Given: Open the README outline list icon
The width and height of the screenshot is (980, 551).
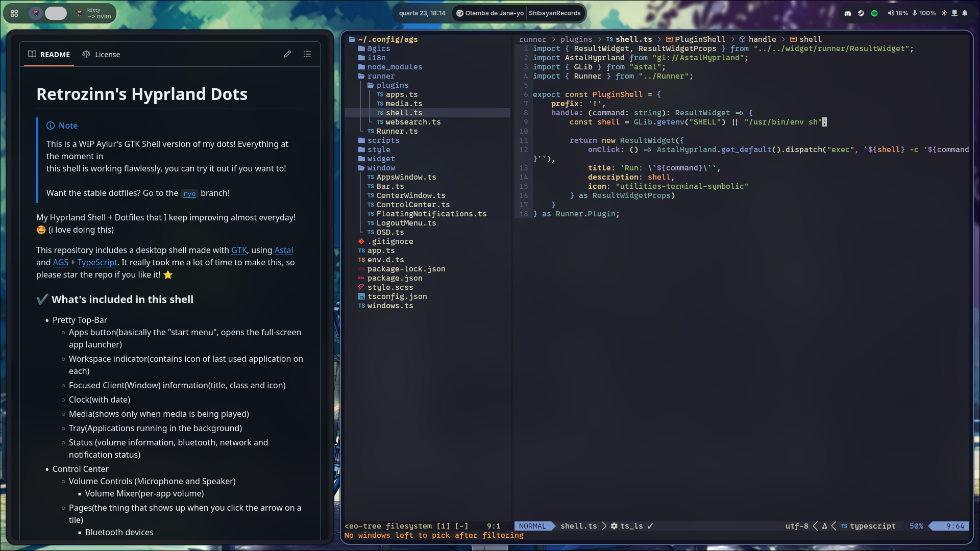Looking at the screenshot, I should (x=307, y=54).
